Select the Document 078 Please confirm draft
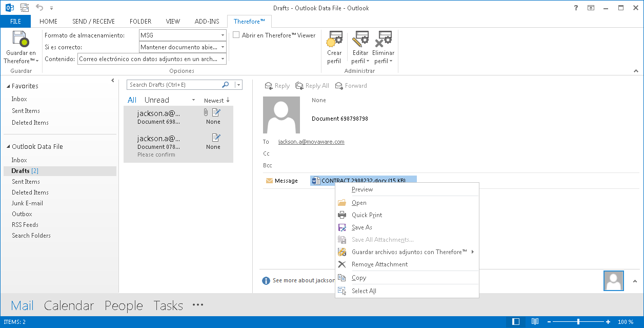This screenshot has height=328, width=644. (178, 146)
